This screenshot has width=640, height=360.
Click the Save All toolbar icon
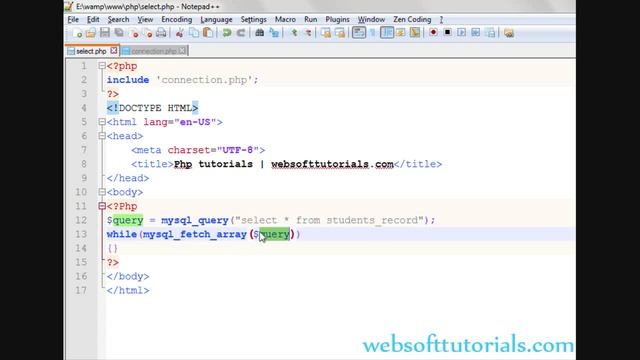(x=119, y=33)
